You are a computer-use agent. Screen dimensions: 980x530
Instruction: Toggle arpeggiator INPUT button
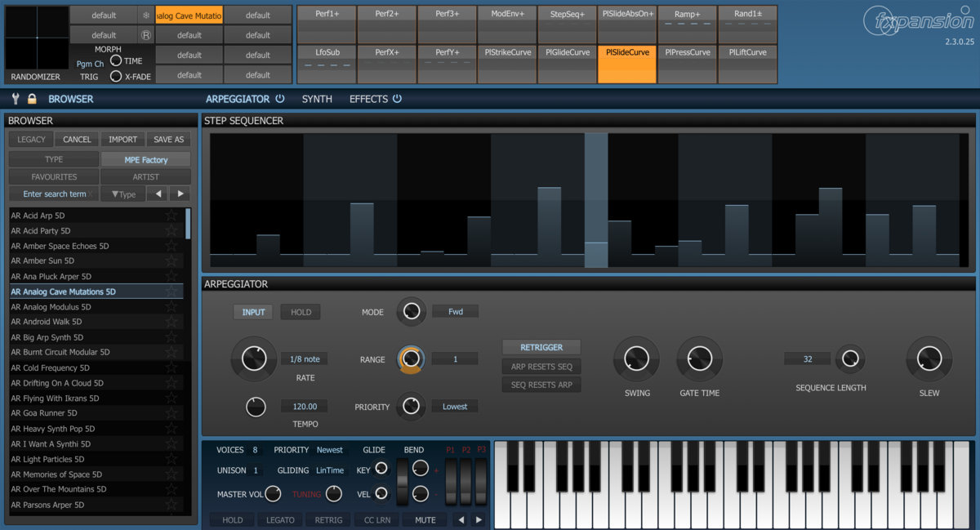coord(253,312)
